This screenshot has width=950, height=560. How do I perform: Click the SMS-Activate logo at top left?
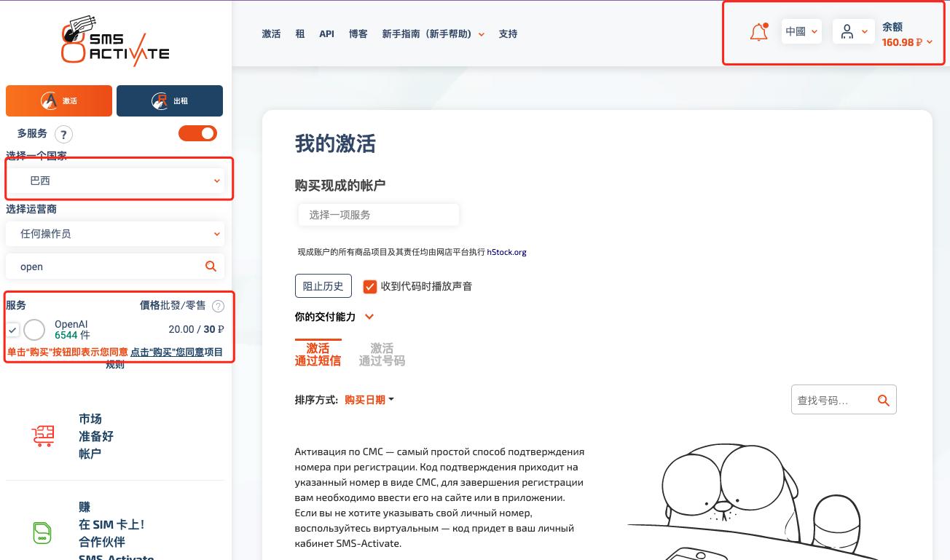[x=114, y=40]
